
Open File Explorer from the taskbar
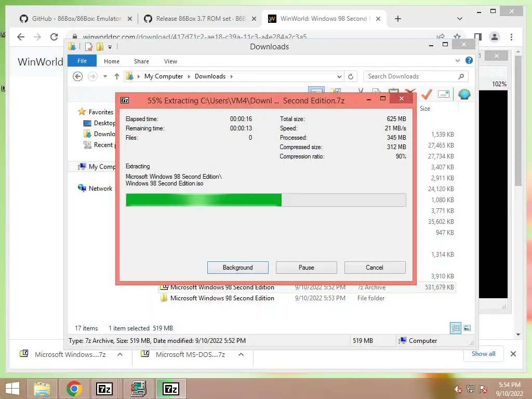[42, 389]
